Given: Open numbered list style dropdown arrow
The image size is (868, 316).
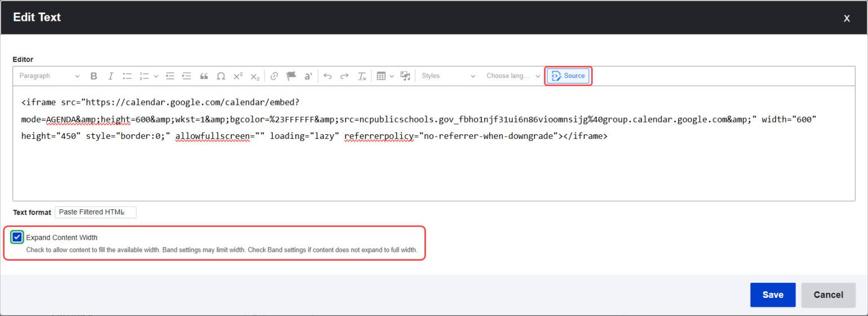Looking at the screenshot, I should [156, 76].
